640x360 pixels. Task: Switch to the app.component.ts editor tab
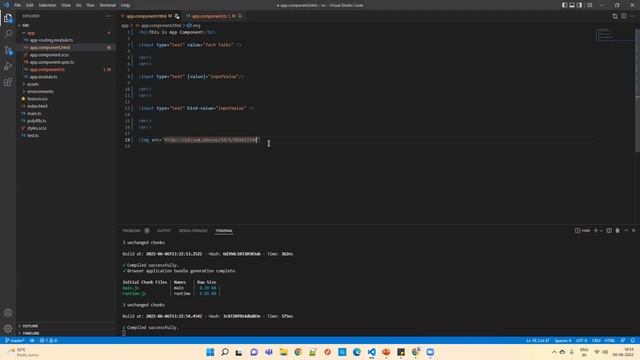coord(214,16)
